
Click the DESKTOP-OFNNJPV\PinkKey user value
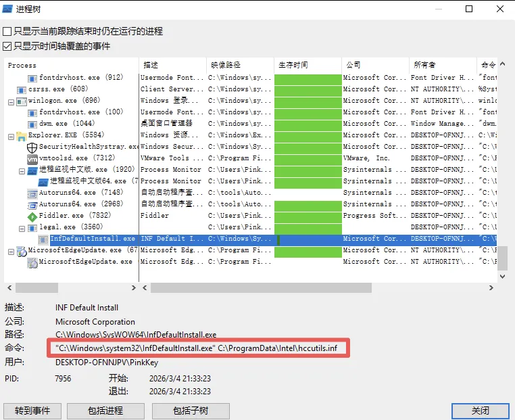click(107, 363)
